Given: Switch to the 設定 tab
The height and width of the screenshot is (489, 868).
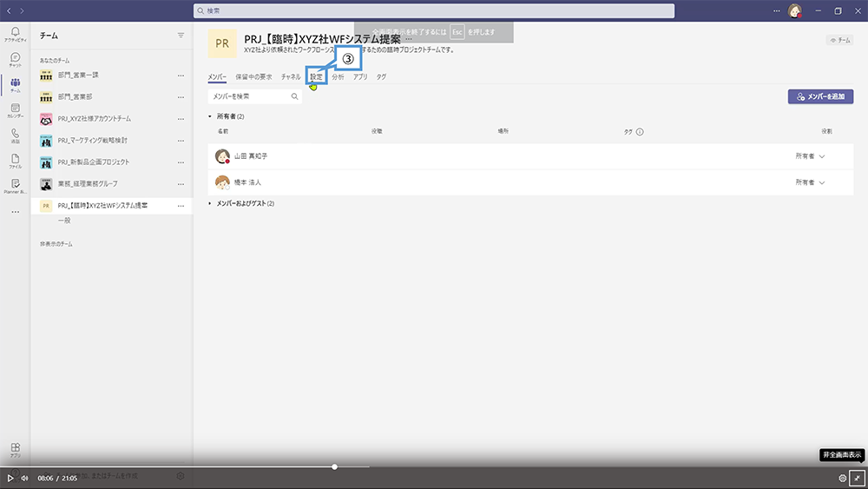Looking at the screenshot, I should (x=316, y=77).
